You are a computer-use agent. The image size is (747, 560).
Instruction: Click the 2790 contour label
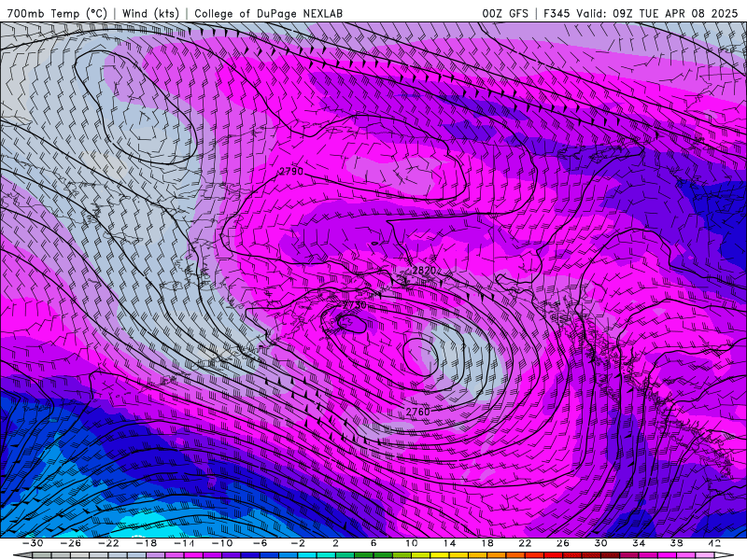coord(291,172)
